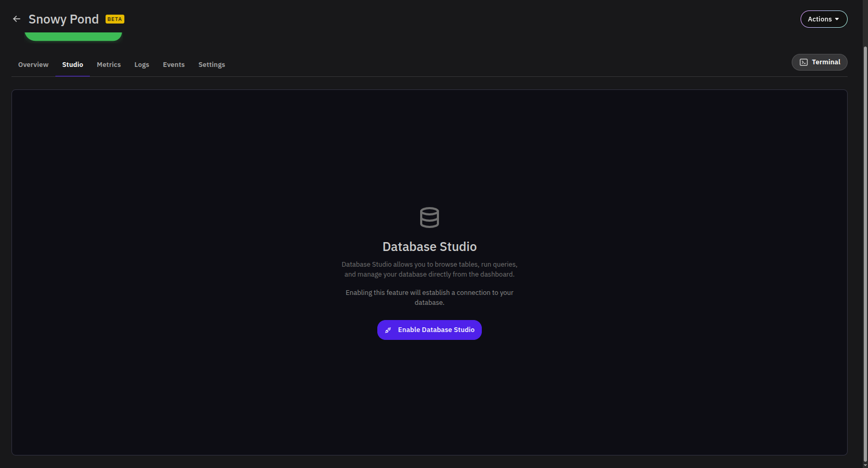Open the Terminal button
This screenshot has height=468, width=868.
click(819, 62)
